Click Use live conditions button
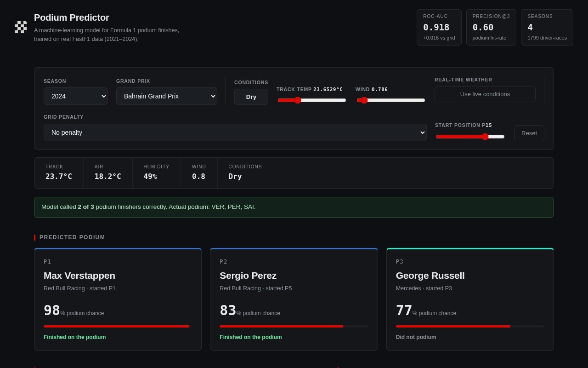The height and width of the screenshot is (368, 588). 485,94
